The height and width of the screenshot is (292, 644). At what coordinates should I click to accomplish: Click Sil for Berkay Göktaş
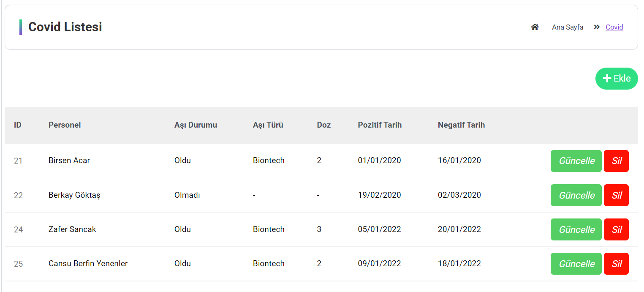[x=616, y=195]
